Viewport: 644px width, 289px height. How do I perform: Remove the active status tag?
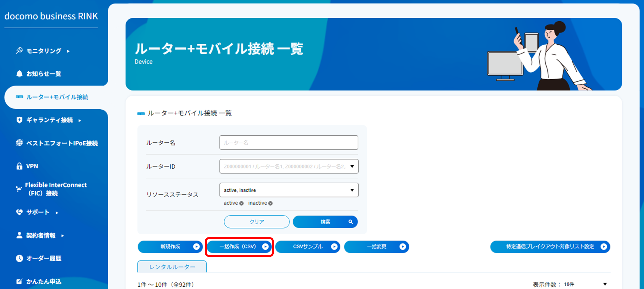click(x=241, y=203)
